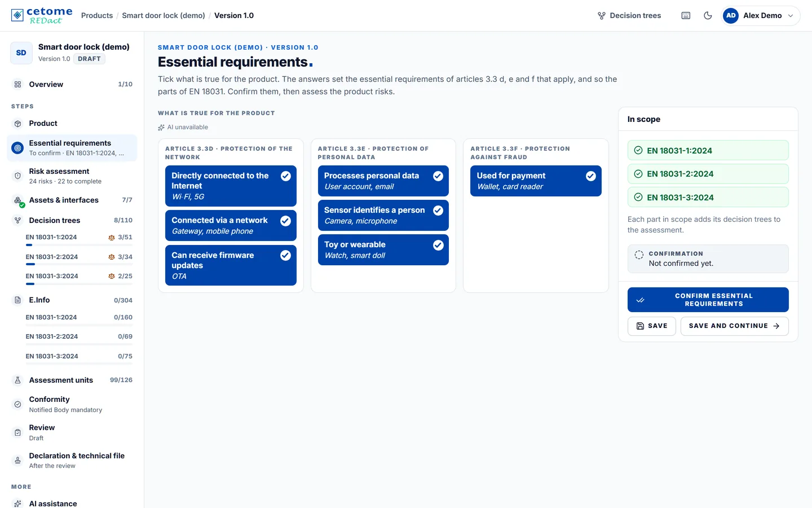Click the E.Info document icon

tap(17, 300)
